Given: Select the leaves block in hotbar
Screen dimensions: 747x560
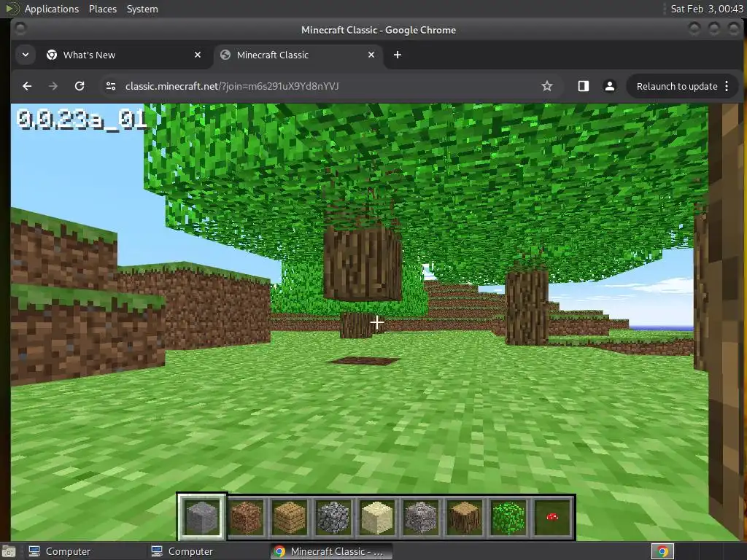Looking at the screenshot, I should point(508,517).
